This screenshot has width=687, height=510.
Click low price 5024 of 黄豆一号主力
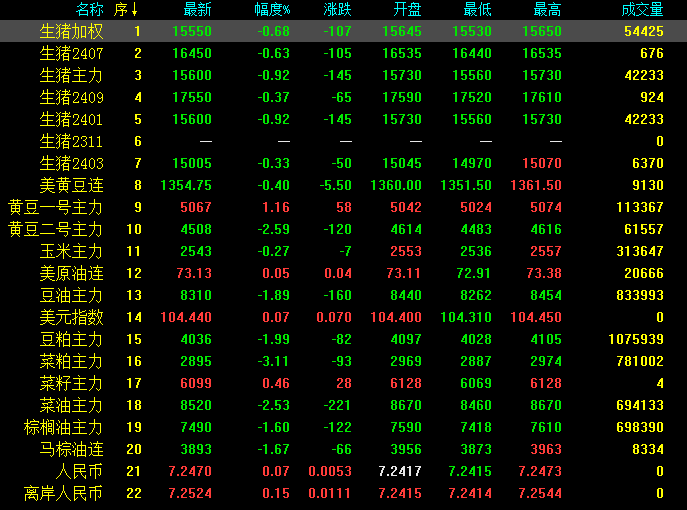pyautogui.click(x=476, y=207)
